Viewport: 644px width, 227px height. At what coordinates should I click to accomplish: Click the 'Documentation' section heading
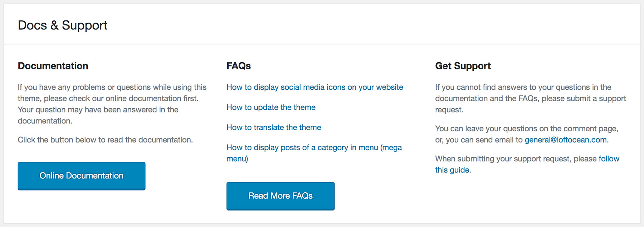53,66
